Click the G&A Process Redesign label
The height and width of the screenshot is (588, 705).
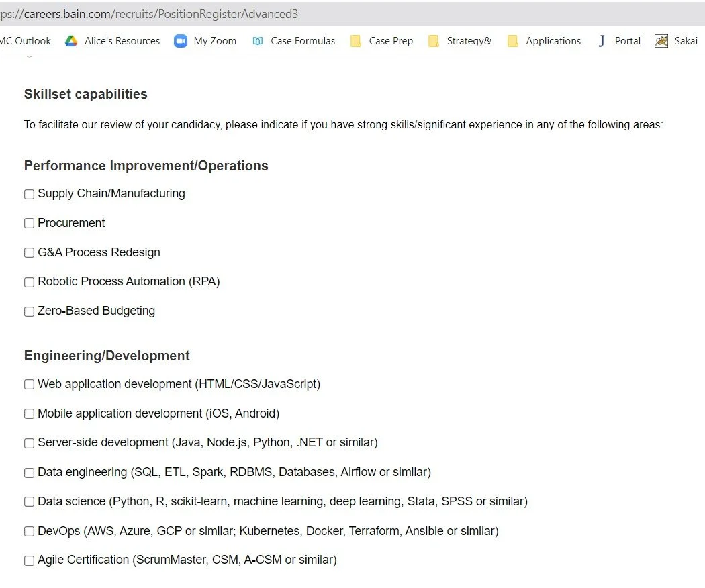click(99, 252)
